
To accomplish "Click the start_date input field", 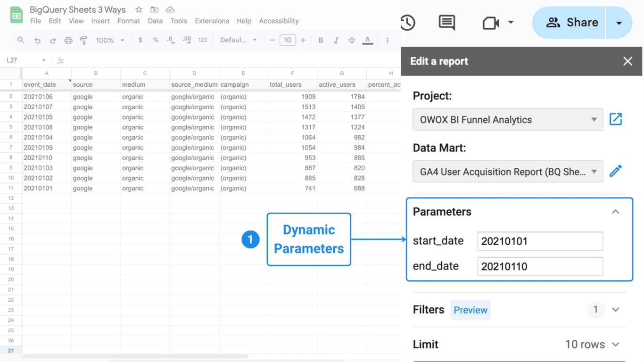I will pyautogui.click(x=540, y=241).
